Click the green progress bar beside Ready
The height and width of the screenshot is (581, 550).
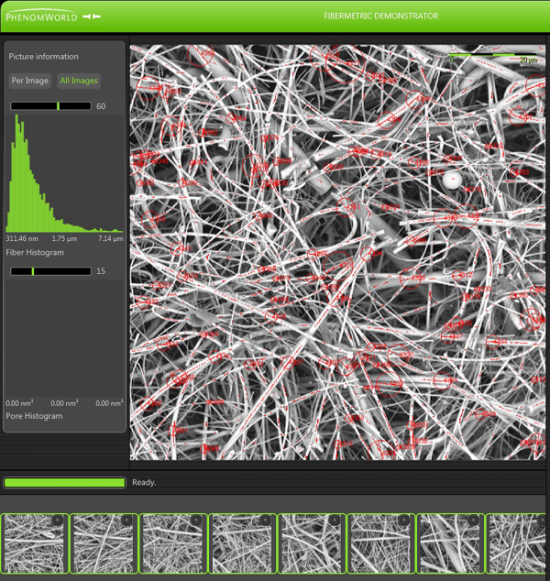tap(65, 482)
